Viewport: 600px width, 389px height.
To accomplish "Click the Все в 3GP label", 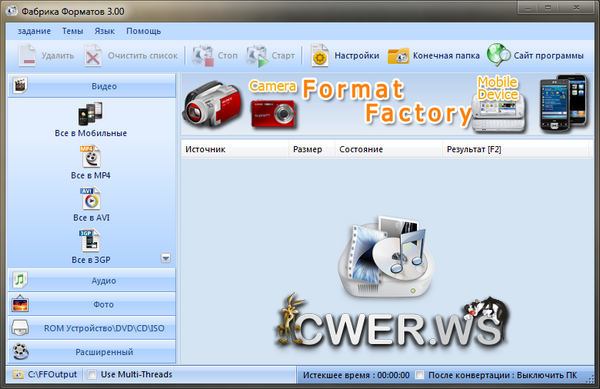I will click(x=91, y=260).
